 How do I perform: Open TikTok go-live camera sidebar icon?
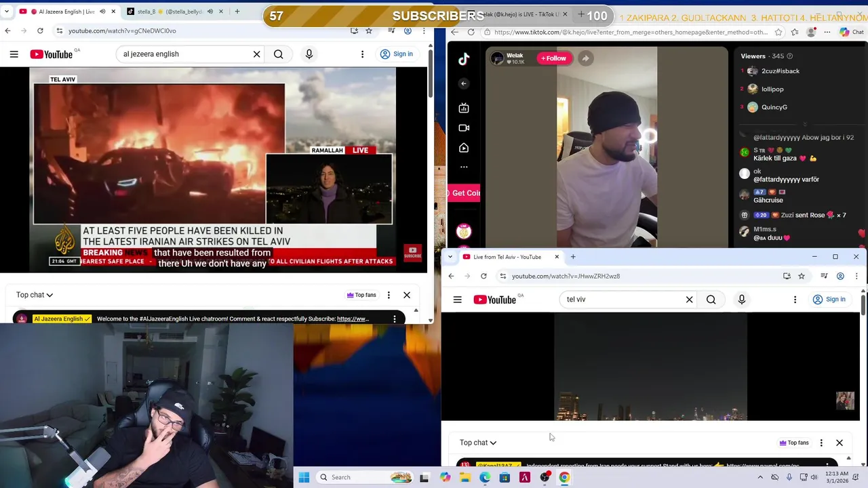coord(464,127)
